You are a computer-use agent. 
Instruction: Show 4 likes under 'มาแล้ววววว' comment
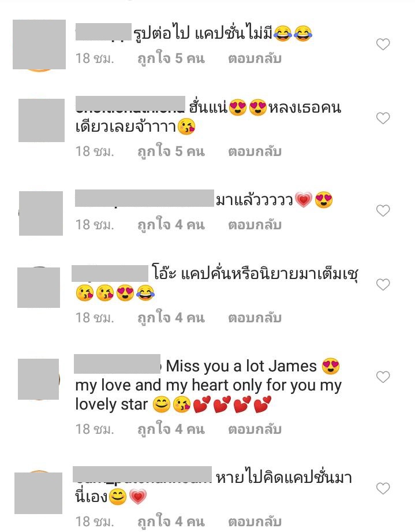pyautogui.click(x=171, y=225)
